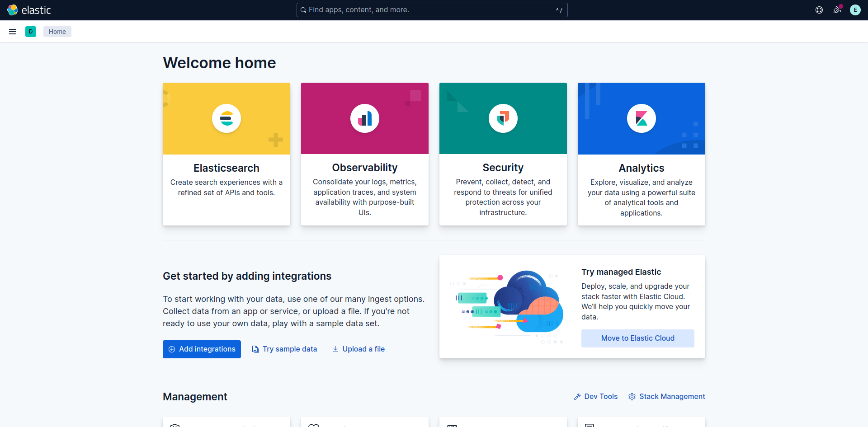Image resolution: width=868 pixels, height=427 pixels.
Task: Click the Elasticsearch card description text
Action: coord(226,188)
